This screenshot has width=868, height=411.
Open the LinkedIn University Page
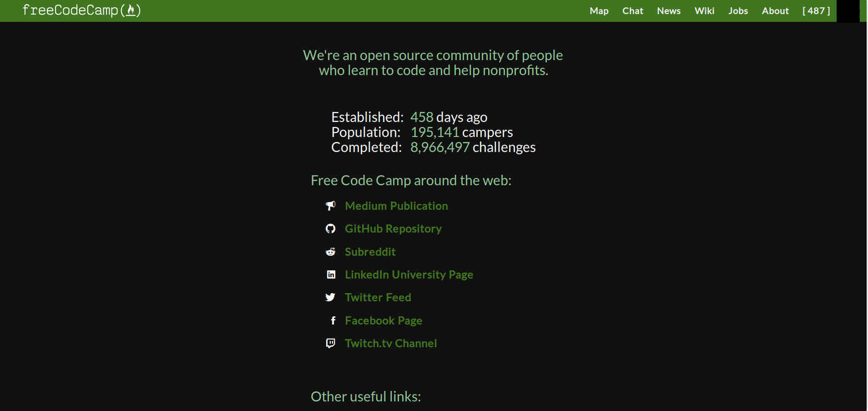(x=409, y=274)
